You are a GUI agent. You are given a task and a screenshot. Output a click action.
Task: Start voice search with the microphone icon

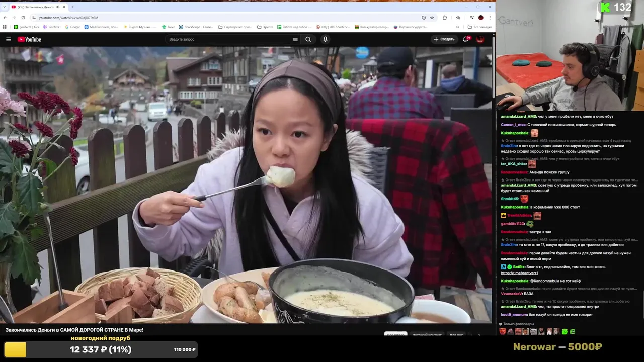(x=325, y=39)
